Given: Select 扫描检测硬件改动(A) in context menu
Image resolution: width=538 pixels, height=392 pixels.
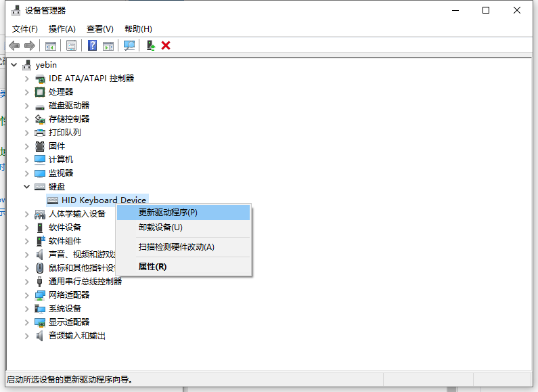Looking at the screenshot, I should tap(176, 247).
